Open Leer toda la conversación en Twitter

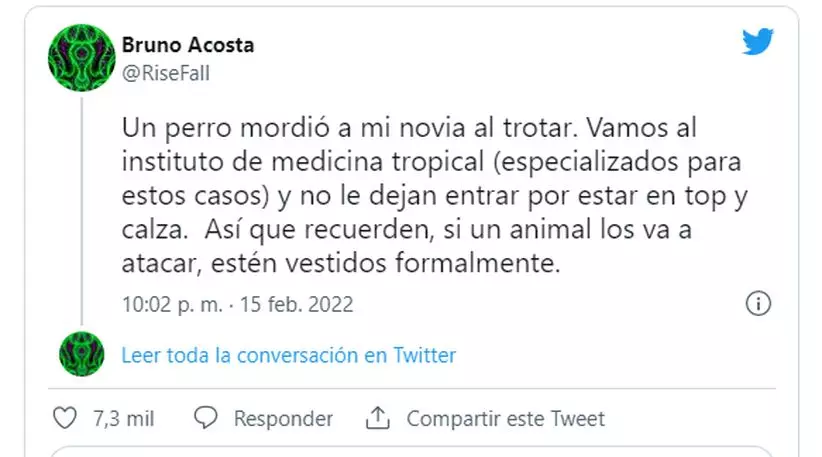[x=289, y=355]
